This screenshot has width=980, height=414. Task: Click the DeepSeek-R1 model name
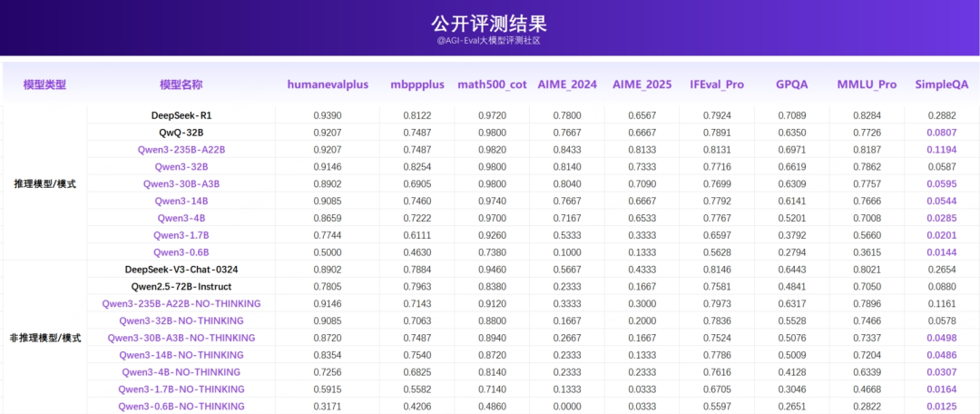181,115
